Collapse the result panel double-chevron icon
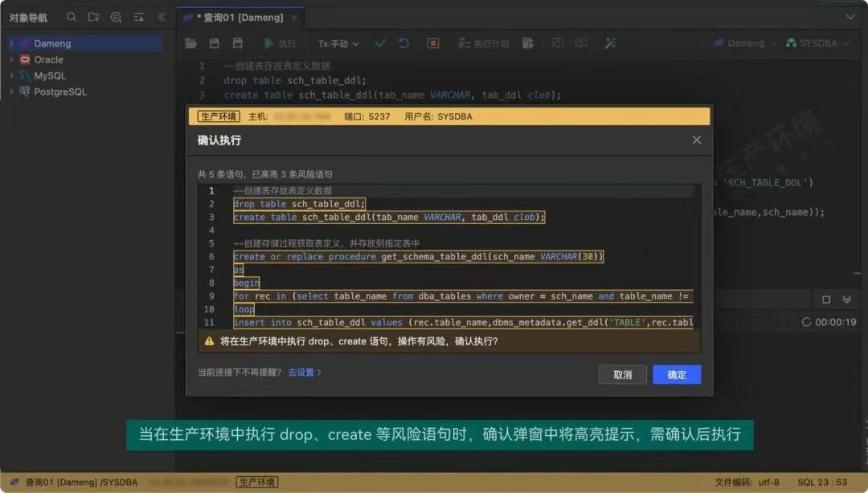Image resolution: width=868 pixels, height=493 pixels. (847, 299)
